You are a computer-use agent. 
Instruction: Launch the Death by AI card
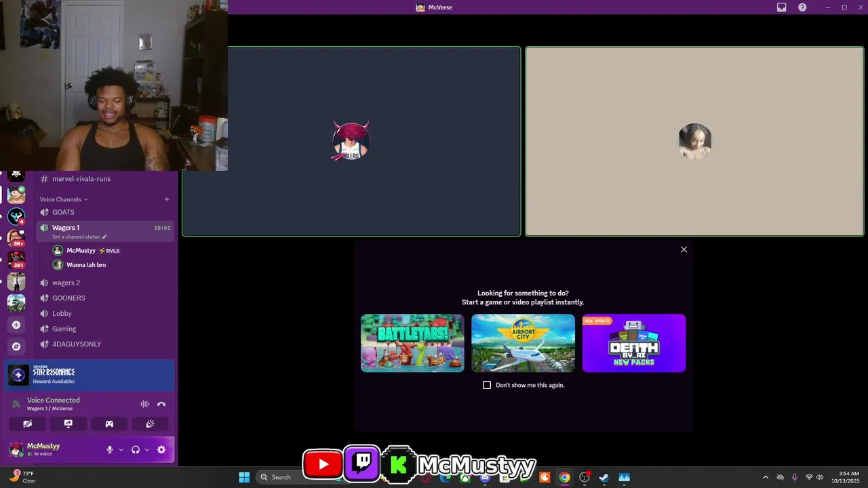click(634, 343)
